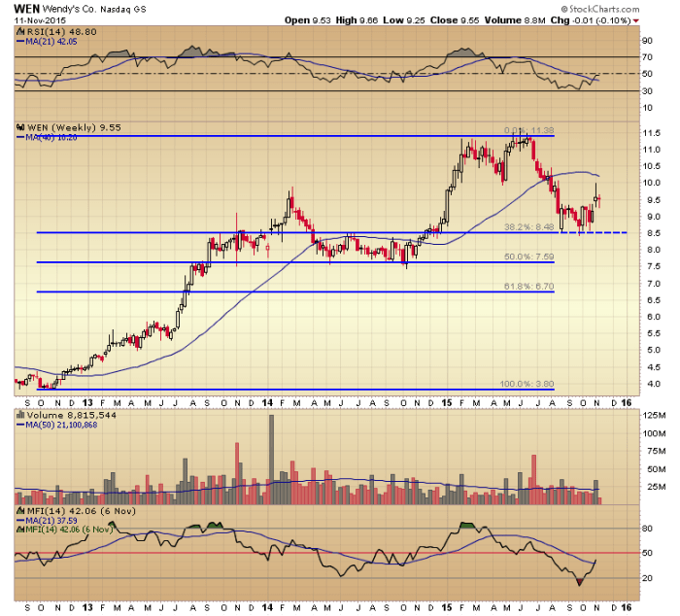Click the blue line marker before MA(40)
This screenshot has width=680, height=616.
point(20,138)
